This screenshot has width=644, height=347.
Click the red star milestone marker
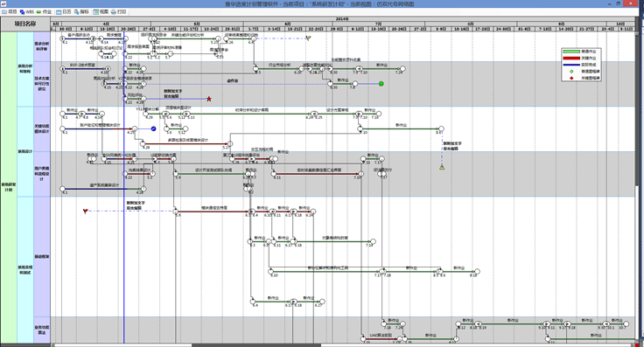click(209, 99)
